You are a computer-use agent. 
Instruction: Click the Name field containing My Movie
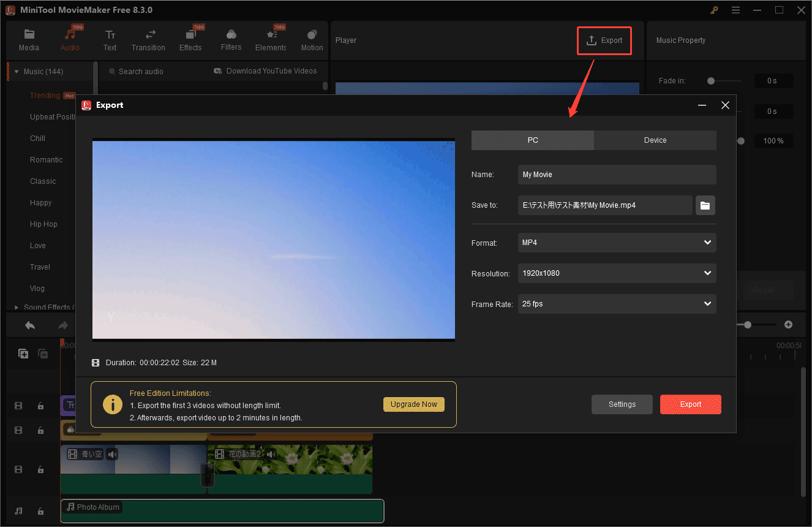(617, 175)
